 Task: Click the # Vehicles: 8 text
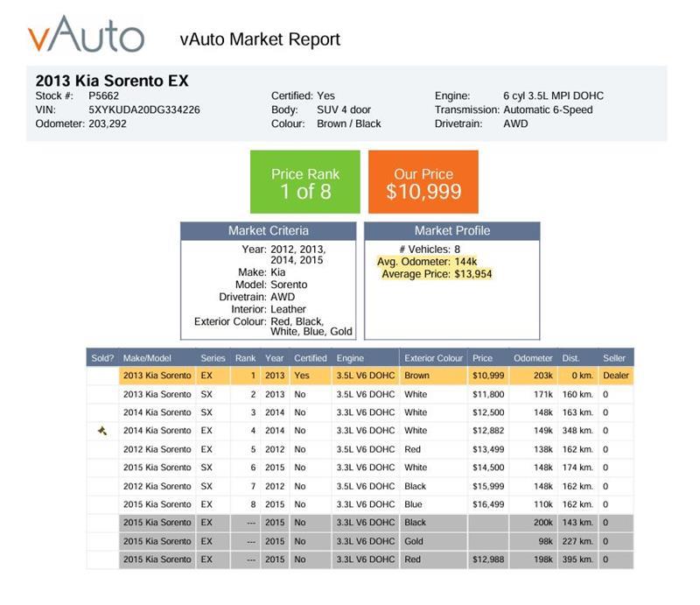click(430, 250)
